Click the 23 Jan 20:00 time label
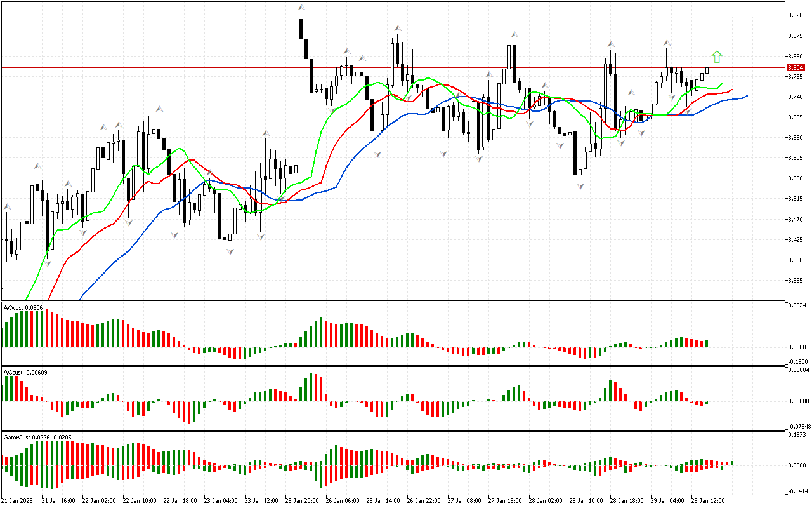 point(303,500)
